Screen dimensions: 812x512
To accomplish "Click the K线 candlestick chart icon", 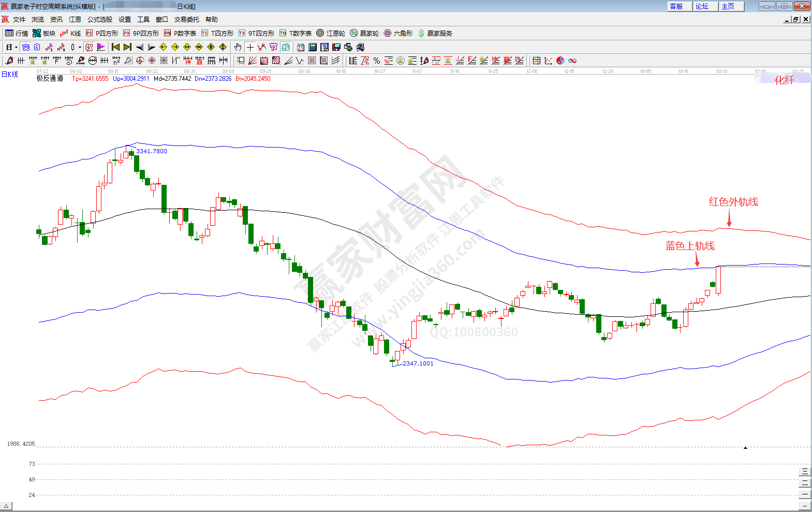I will 70,33.
